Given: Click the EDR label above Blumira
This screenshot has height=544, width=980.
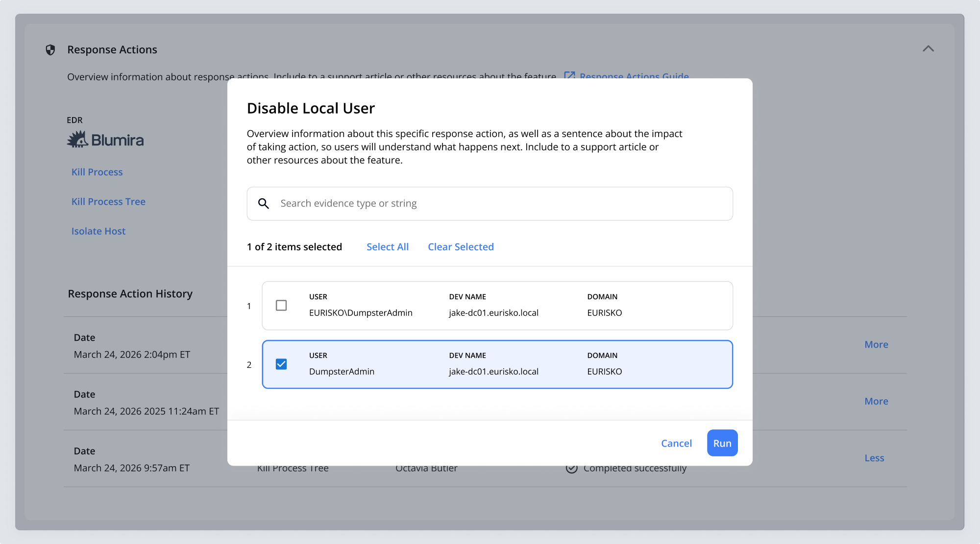Looking at the screenshot, I should click(x=74, y=120).
